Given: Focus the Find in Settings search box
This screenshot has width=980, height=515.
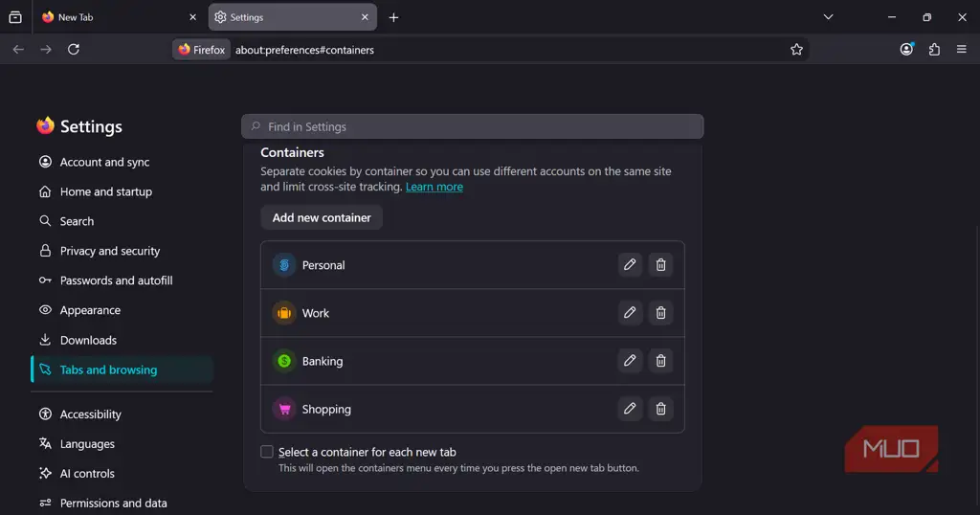Looking at the screenshot, I should (x=473, y=127).
